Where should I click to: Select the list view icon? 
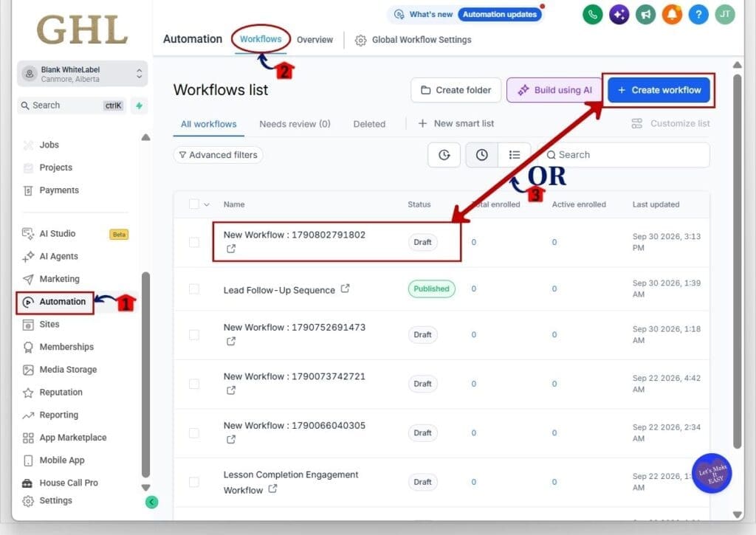point(515,155)
